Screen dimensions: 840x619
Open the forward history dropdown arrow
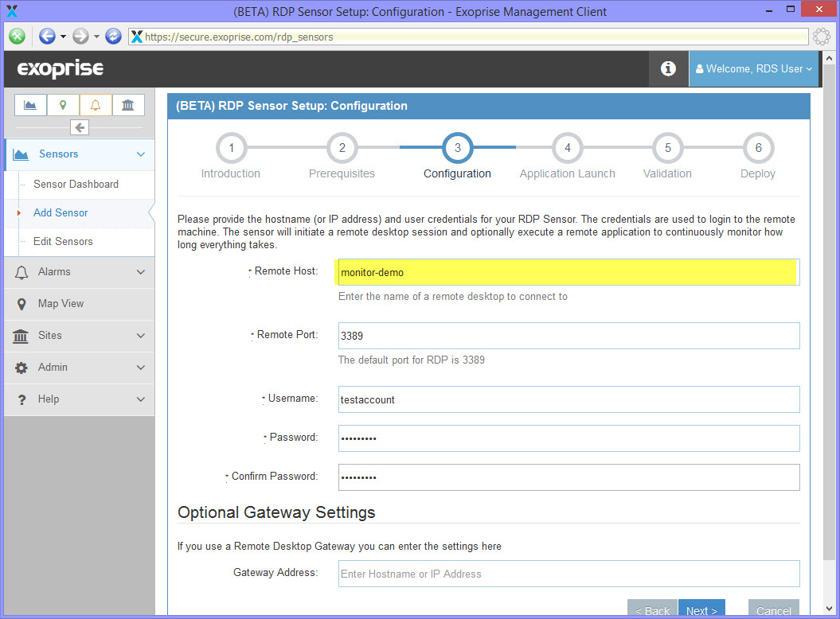[x=96, y=37]
